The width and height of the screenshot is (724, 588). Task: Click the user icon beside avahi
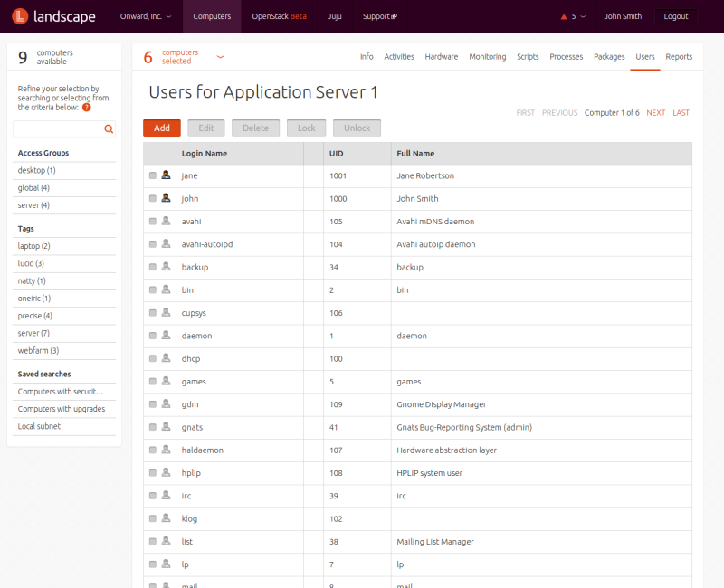pos(166,221)
